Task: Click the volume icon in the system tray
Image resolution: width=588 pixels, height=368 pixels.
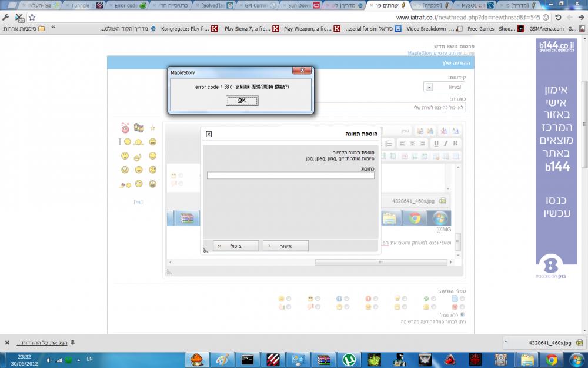Action: pos(49,360)
